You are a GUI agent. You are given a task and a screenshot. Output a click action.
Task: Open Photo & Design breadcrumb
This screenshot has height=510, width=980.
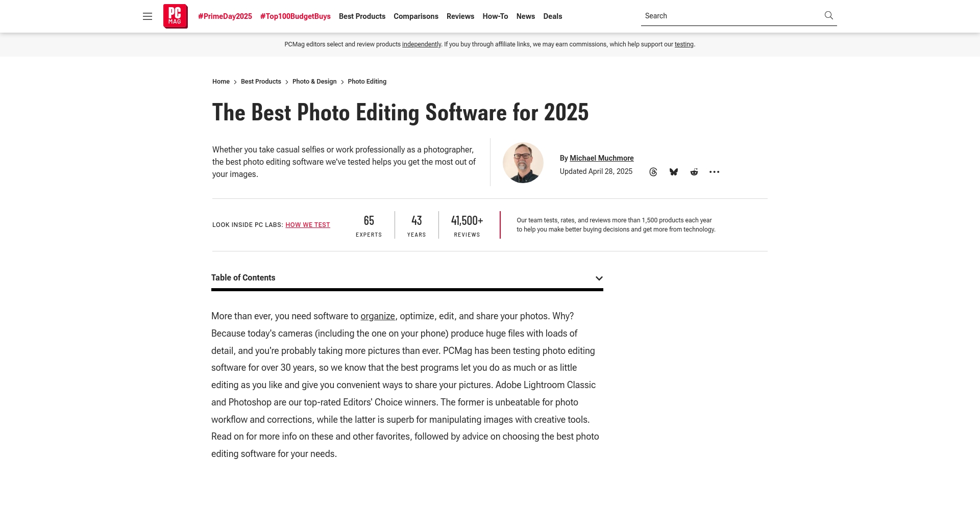tap(314, 82)
